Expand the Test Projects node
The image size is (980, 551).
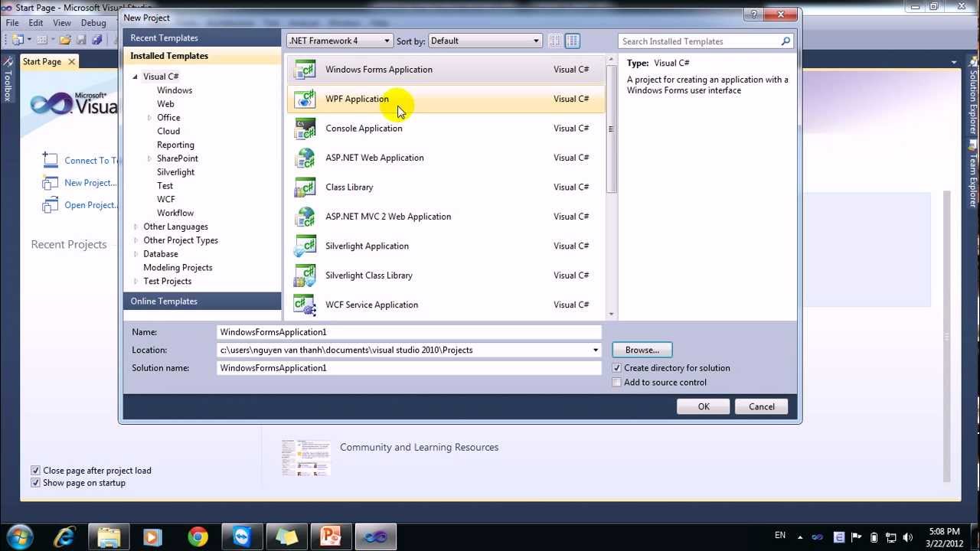click(136, 282)
